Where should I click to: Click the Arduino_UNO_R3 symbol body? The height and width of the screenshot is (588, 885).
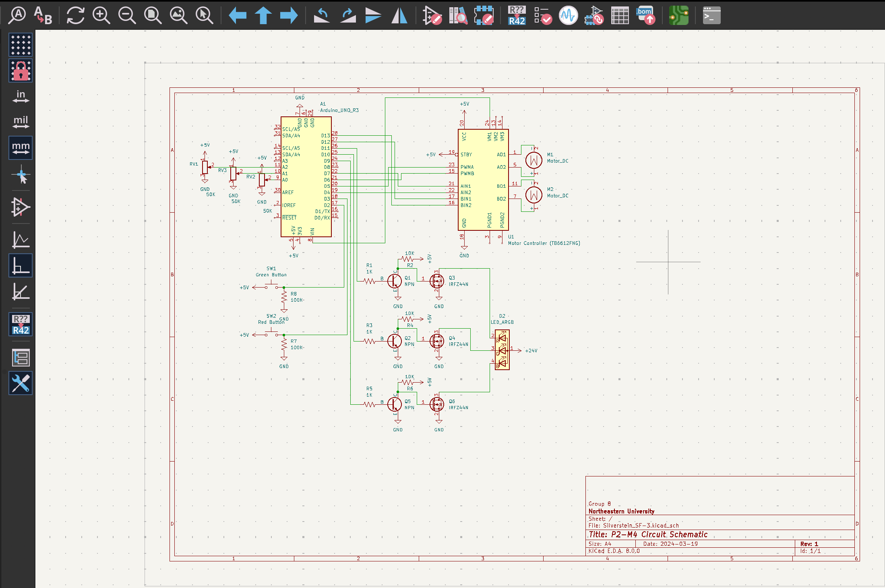pos(306,177)
